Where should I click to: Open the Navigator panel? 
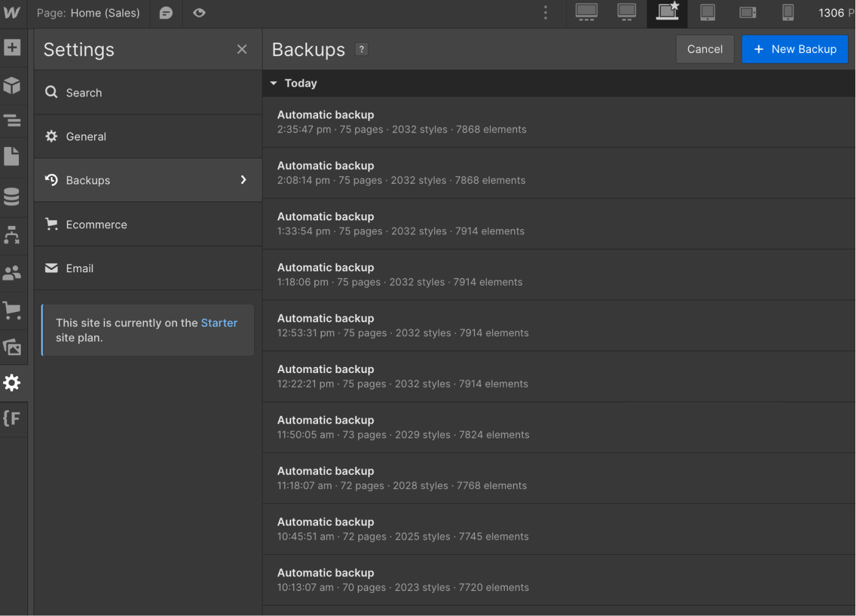coord(13,121)
